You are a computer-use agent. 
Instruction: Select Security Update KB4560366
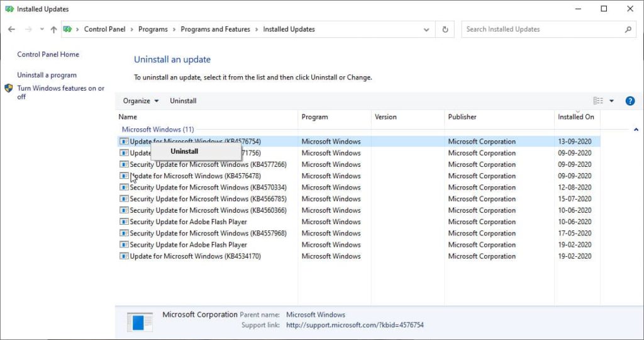point(359,210)
